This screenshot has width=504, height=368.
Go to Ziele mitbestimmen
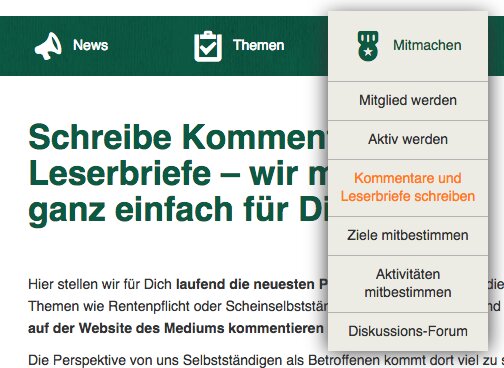(408, 236)
